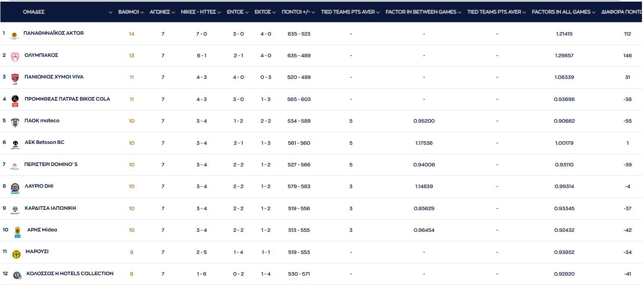This screenshot has width=644, height=285.
Task: Click the ΑΡΗΣ Midea team logo
Action: pyautogui.click(x=18, y=232)
